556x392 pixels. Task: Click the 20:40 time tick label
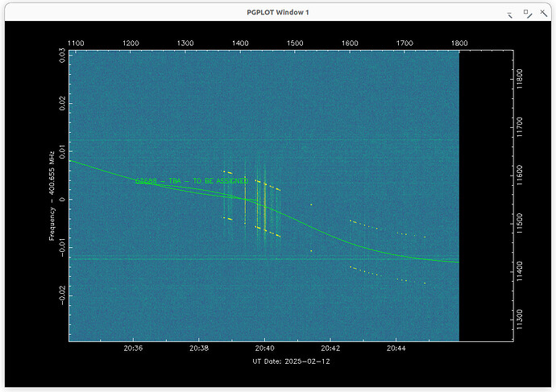(x=264, y=349)
